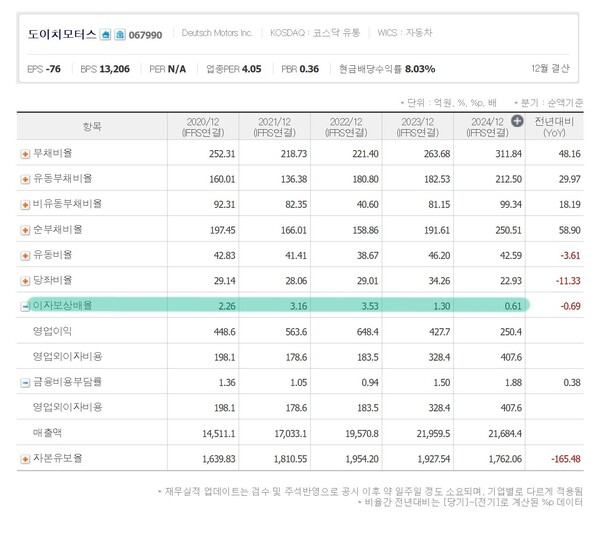Click the 재무실적 업데이트 footnote line
Viewport: 600px width, 533px height.
pyautogui.click(x=370, y=491)
